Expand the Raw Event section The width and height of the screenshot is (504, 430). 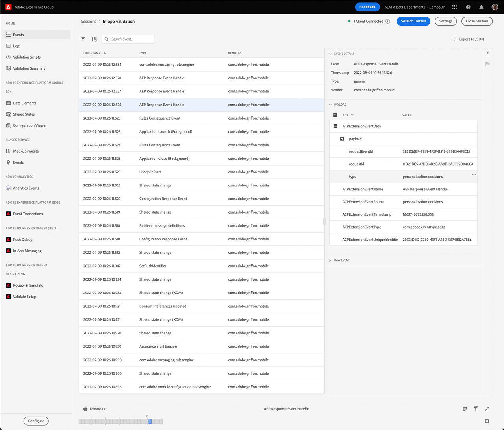pyautogui.click(x=330, y=260)
